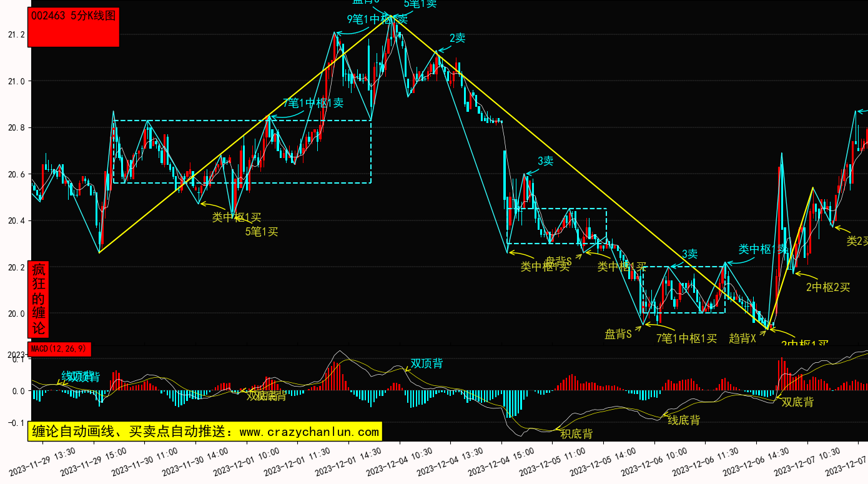Click the 21.2 price axis label

tap(16, 34)
